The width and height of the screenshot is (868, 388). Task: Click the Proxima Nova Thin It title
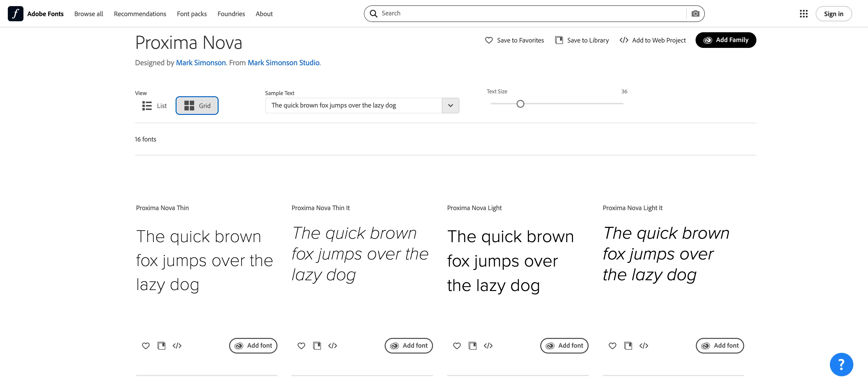tap(320, 208)
